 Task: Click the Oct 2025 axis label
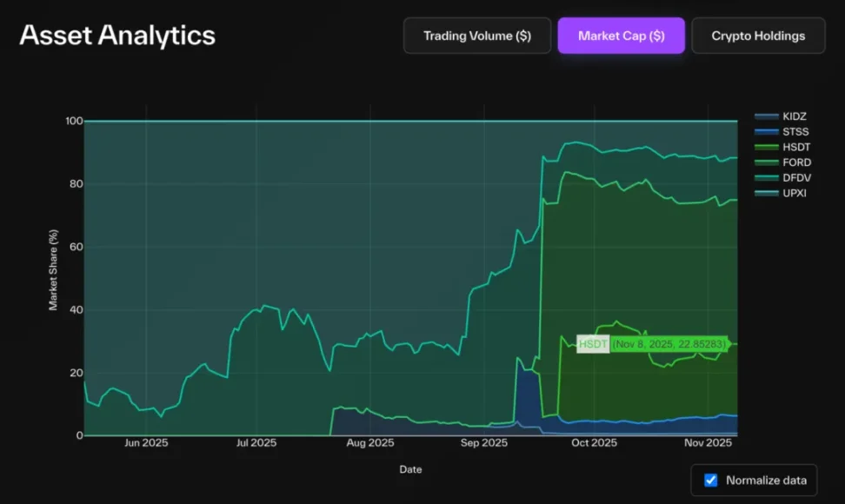pyautogui.click(x=594, y=443)
